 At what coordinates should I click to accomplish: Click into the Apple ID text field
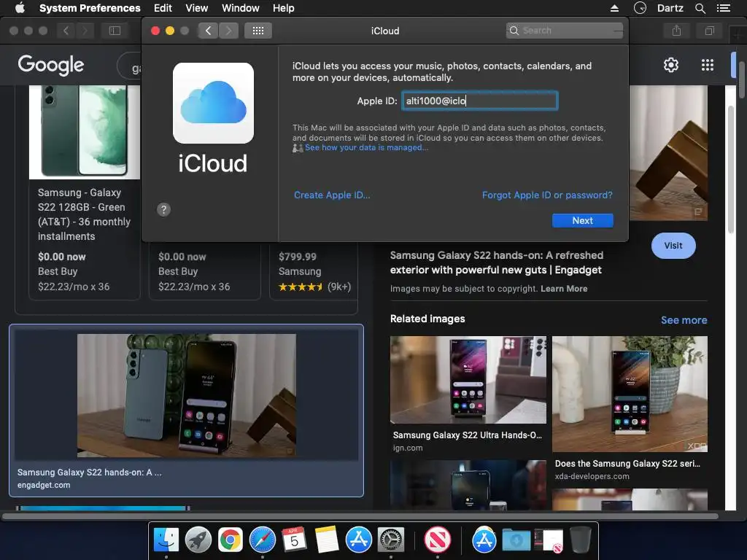pyautogui.click(x=480, y=101)
